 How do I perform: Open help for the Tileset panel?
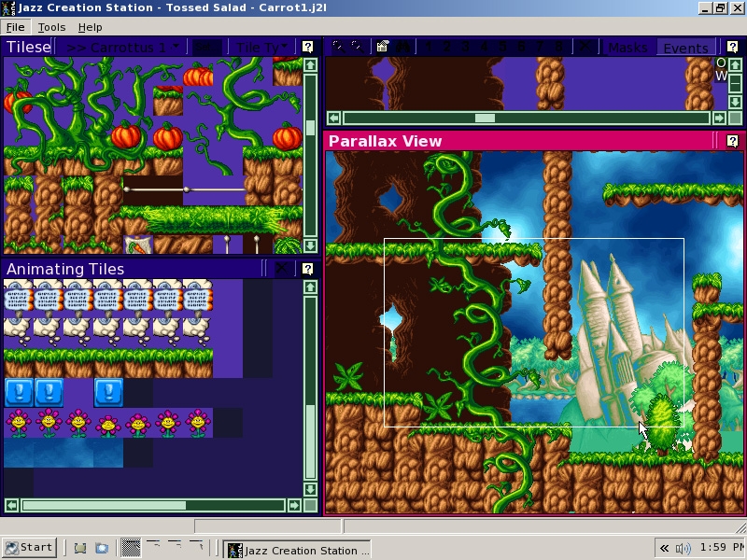click(308, 47)
